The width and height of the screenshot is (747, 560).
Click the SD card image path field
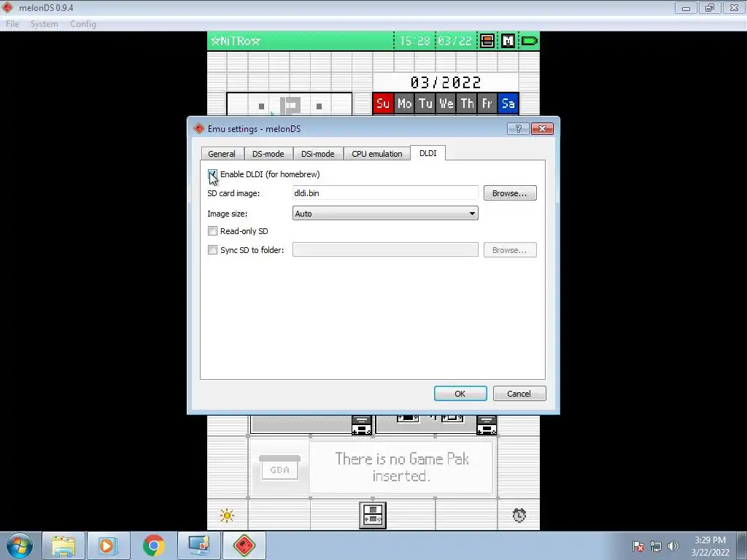click(x=385, y=192)
